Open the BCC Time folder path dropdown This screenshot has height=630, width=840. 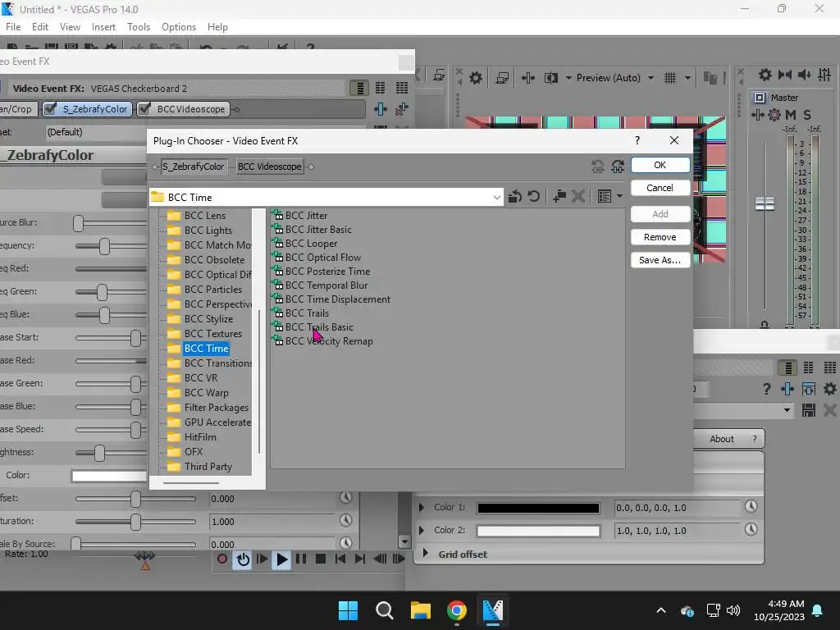click(496, 198)
